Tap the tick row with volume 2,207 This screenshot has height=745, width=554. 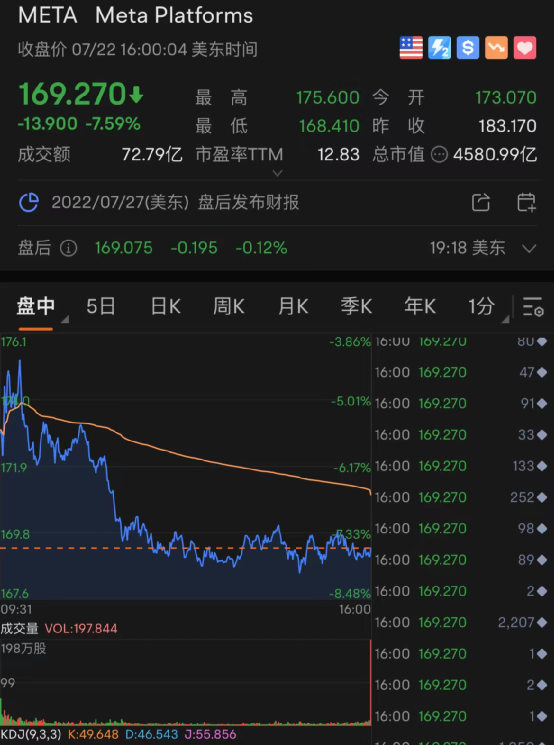point(461,622)
